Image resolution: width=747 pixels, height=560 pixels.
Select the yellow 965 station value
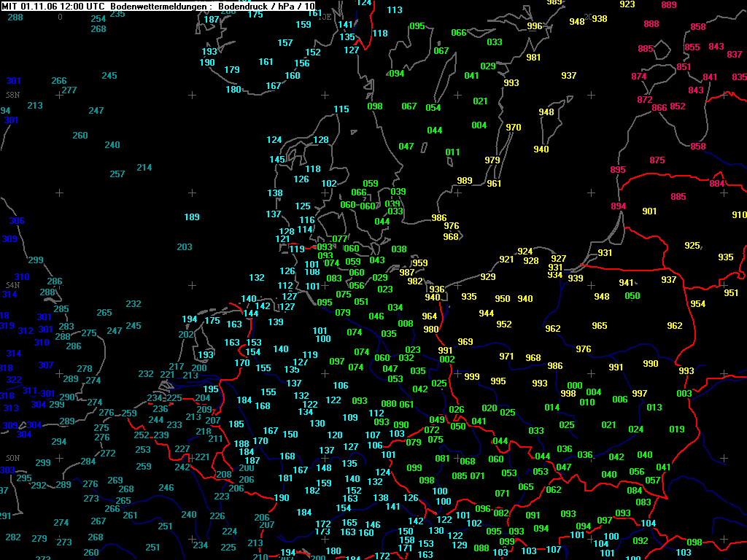point(600,326)
